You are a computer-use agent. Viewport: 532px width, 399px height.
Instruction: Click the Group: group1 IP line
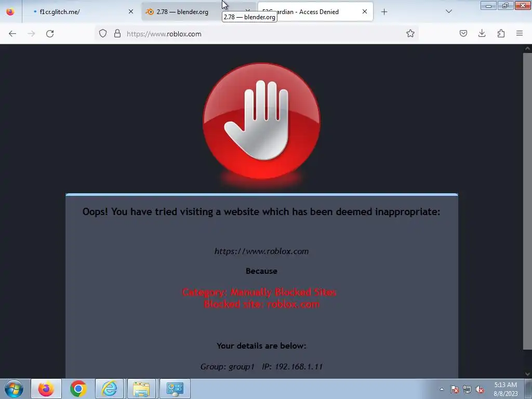261,366
